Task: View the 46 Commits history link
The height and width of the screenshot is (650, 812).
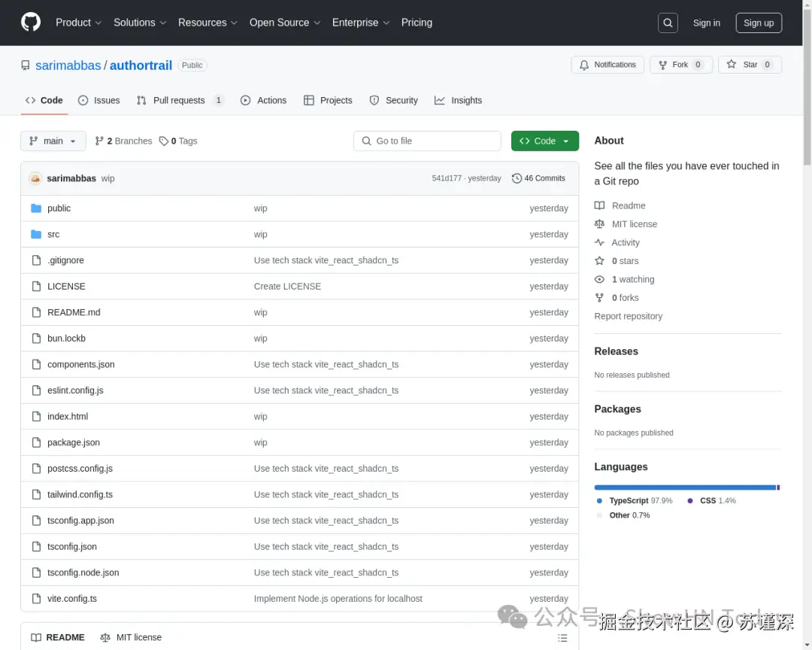Action: point(538,178)
